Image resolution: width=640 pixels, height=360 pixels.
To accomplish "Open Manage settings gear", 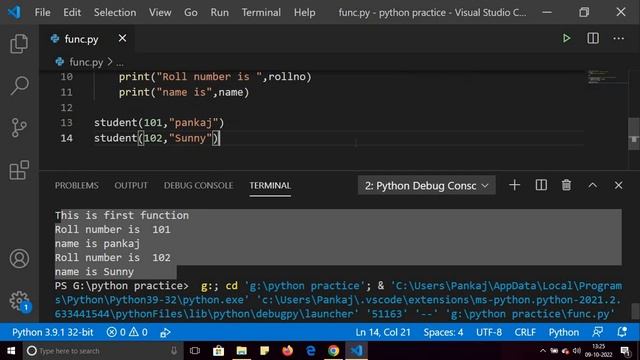I will [x=19, y=301].
